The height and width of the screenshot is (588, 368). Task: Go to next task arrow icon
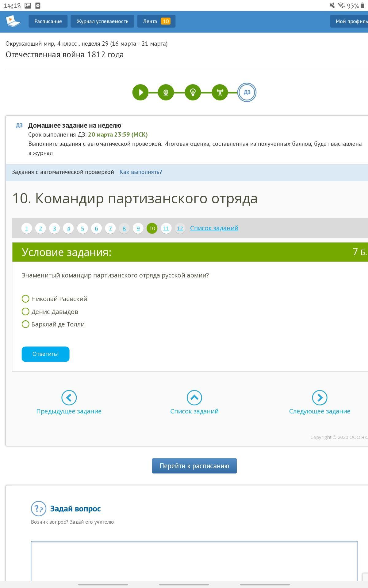[x=320, y=398]
